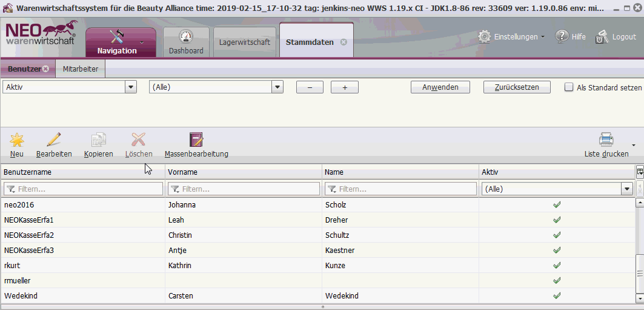Focus the Name column filter field
644x310 pixels.
(400, 189)
